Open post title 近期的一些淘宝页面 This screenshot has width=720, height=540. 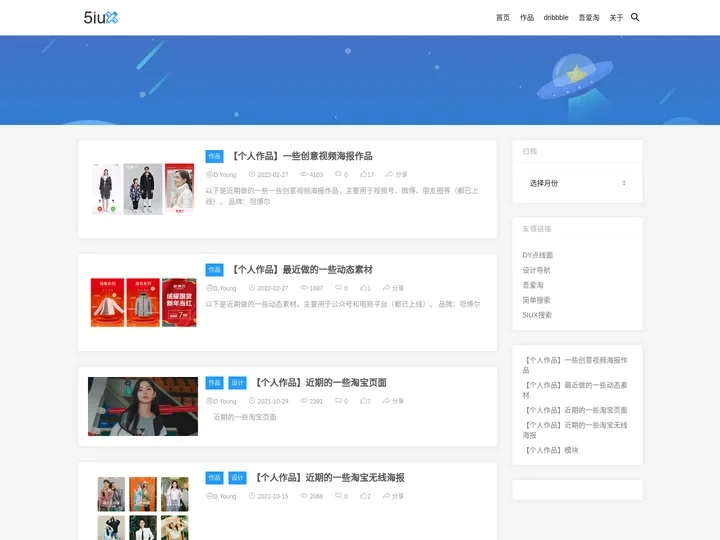[x=319, y=382]
